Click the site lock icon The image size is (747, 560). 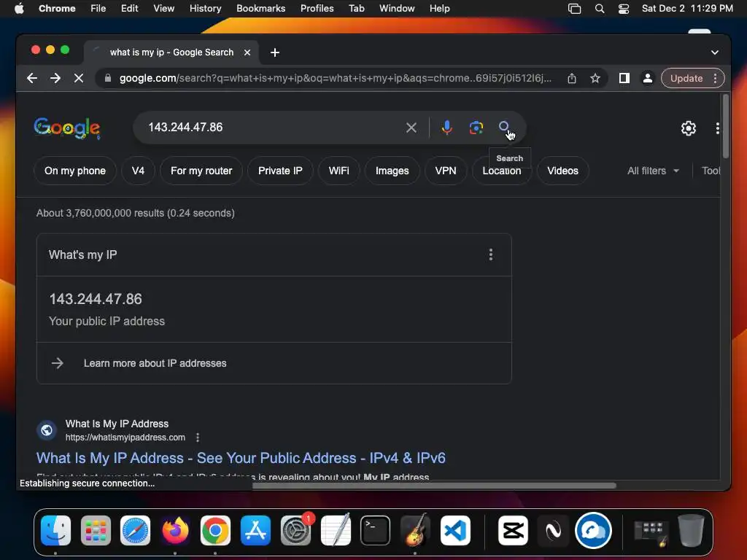[x=108, y=78]
